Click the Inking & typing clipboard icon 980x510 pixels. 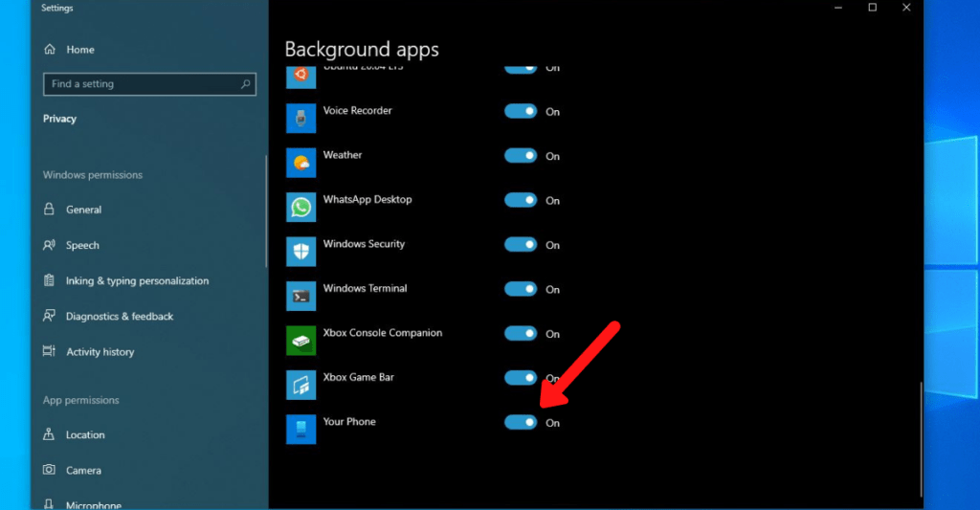pos(49,280)
